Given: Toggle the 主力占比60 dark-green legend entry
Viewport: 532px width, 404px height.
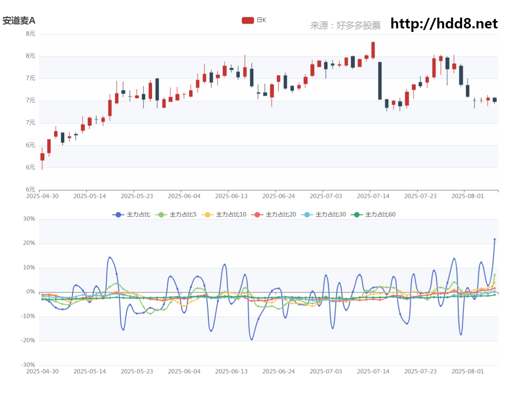Looking at the screenshot, I should [373, 215].
